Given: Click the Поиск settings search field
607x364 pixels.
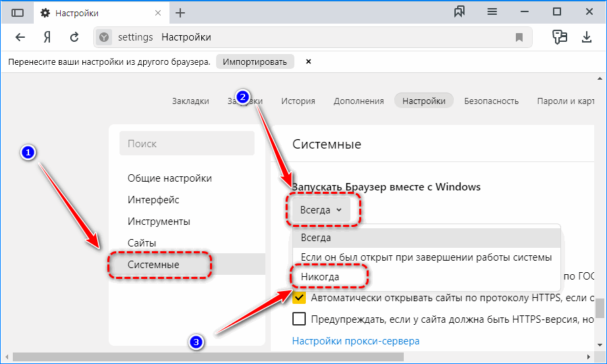Looking at the screenshot, I should [x=187, y=144].
